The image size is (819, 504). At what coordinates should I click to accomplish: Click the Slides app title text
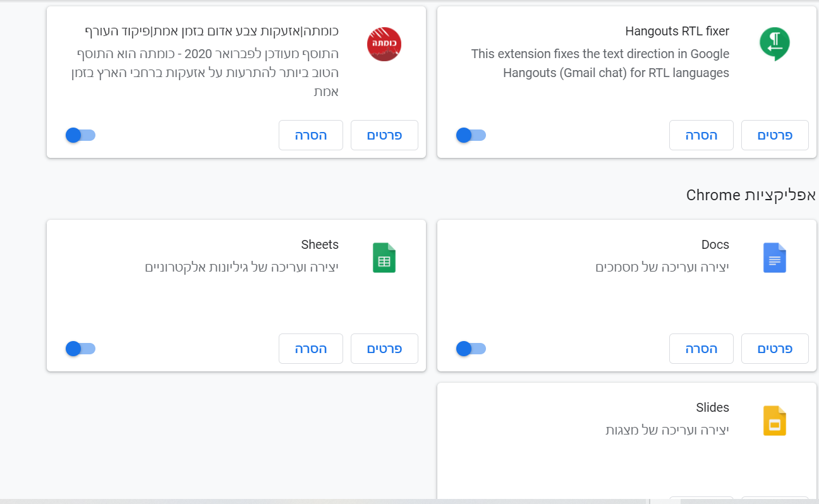[x=712, y=408]
